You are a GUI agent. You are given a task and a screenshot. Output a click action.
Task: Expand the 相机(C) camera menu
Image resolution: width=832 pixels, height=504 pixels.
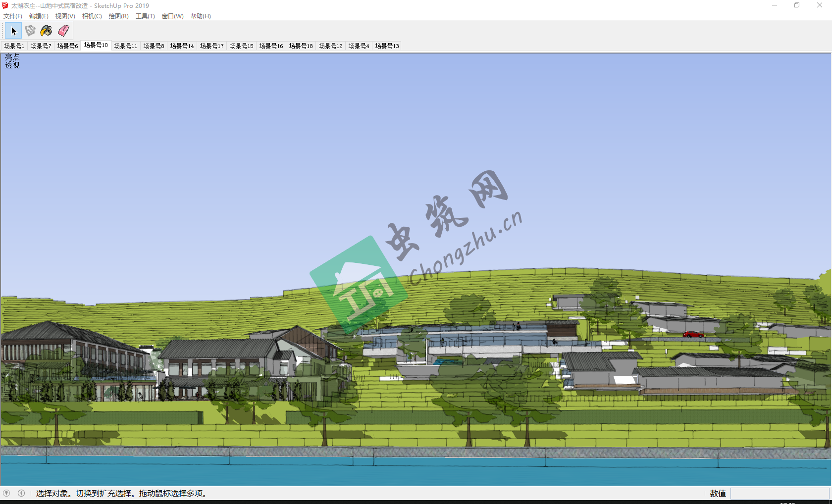[x=92, y=16]
